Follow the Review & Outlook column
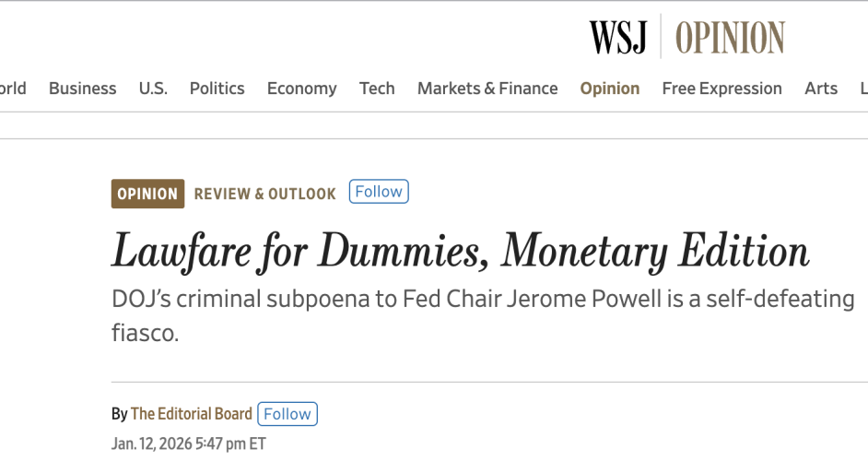This screenshot has height=461, width=868. click(x=379, y=192)
